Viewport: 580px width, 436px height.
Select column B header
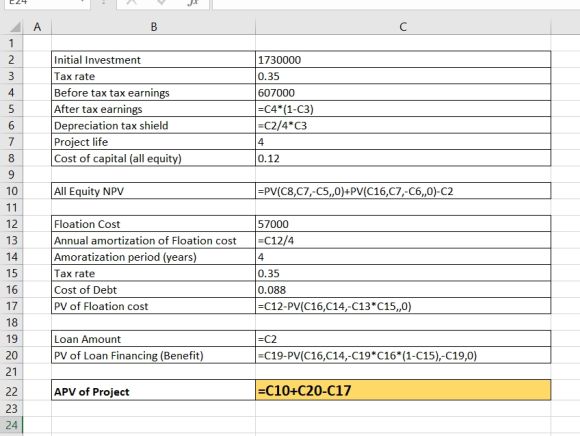(x=154, y=27)
